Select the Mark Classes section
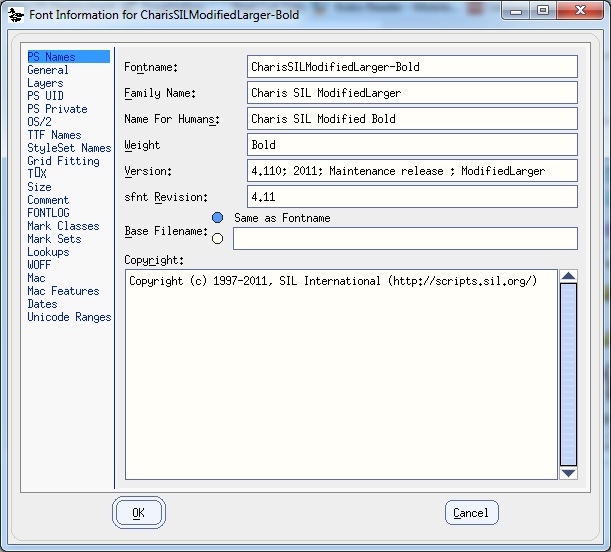 [x=64, y=226]
